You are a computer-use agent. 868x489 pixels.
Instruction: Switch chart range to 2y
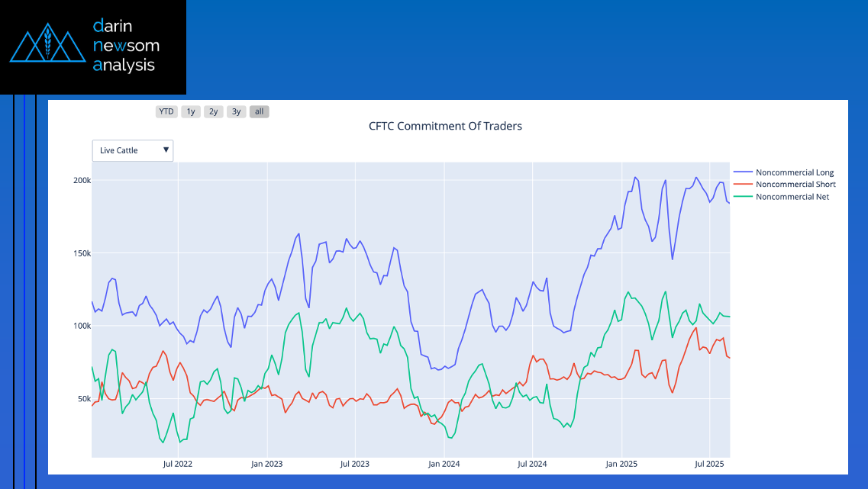(x=214, y=111)
